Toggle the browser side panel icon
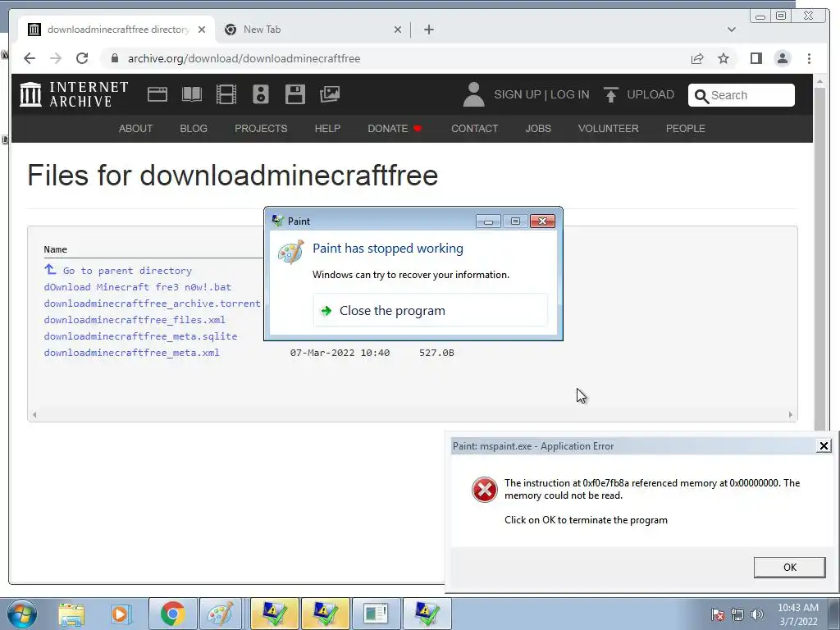This screenshot has height=630, width=840. pyautogui.click(x=756, y=58)
